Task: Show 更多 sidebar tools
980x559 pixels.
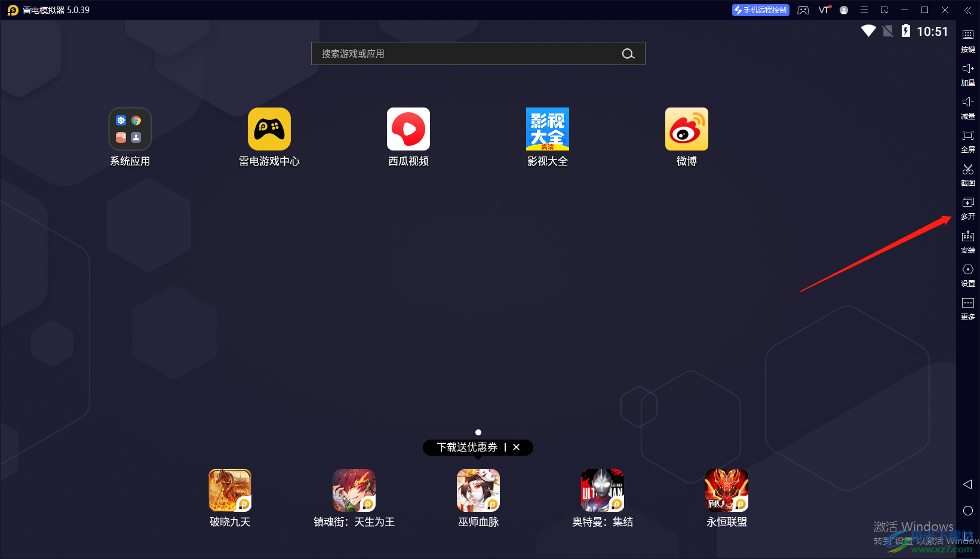Action: point(968,308)
